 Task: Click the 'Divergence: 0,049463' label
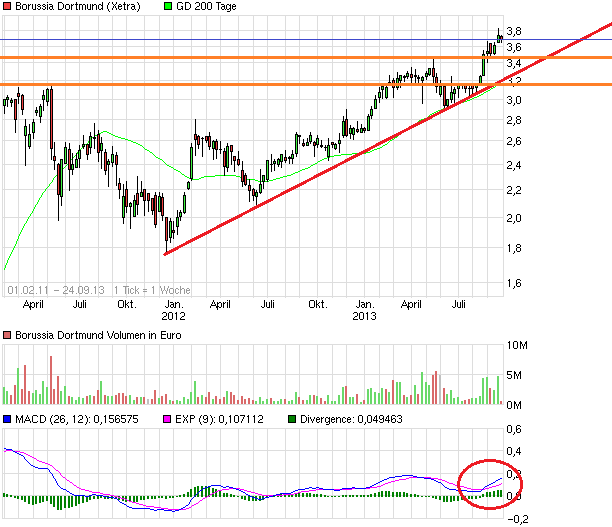pos(351,419)
